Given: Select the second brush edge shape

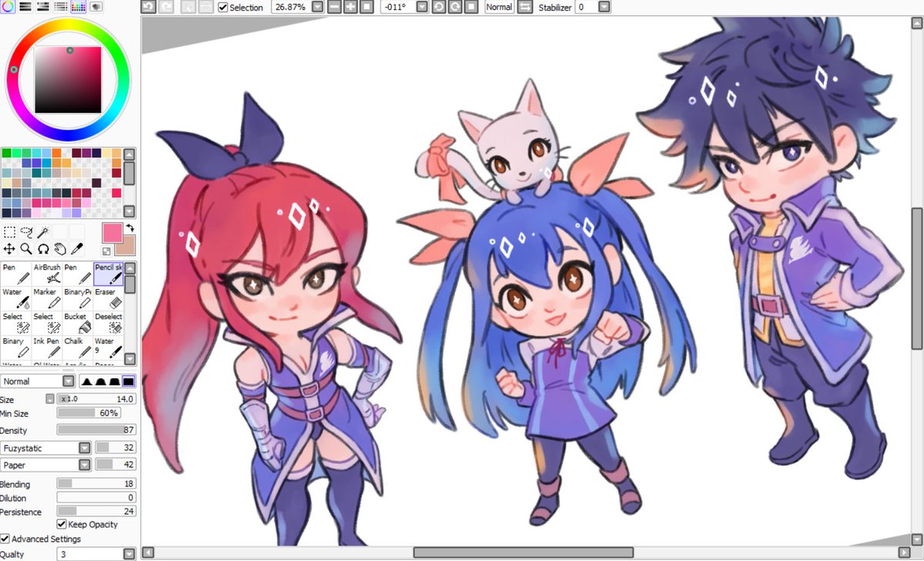Looking at the screenshot, I should 100,381.
